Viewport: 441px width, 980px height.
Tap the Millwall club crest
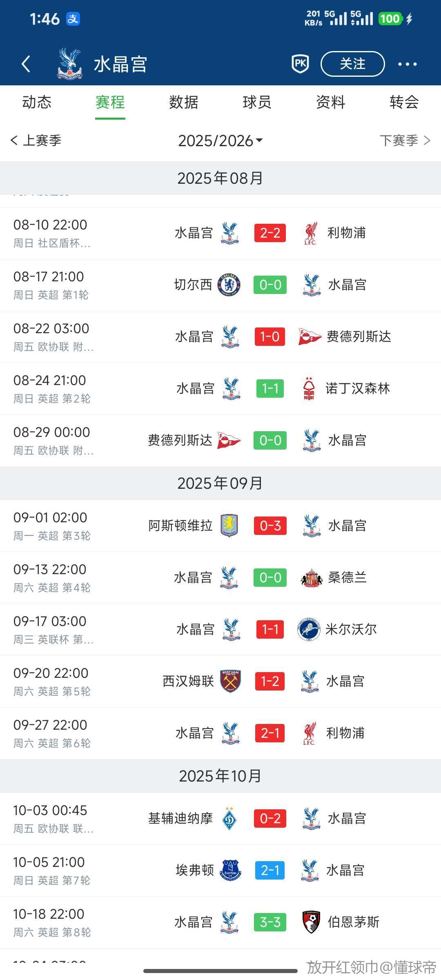[309, 629]
